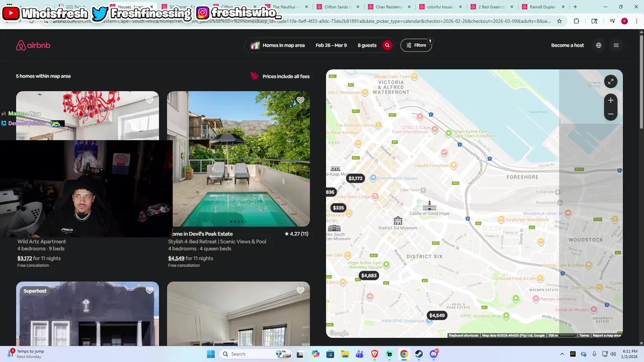
Task: Open File Explorer from the taskbar
Action: pos(345,354)
